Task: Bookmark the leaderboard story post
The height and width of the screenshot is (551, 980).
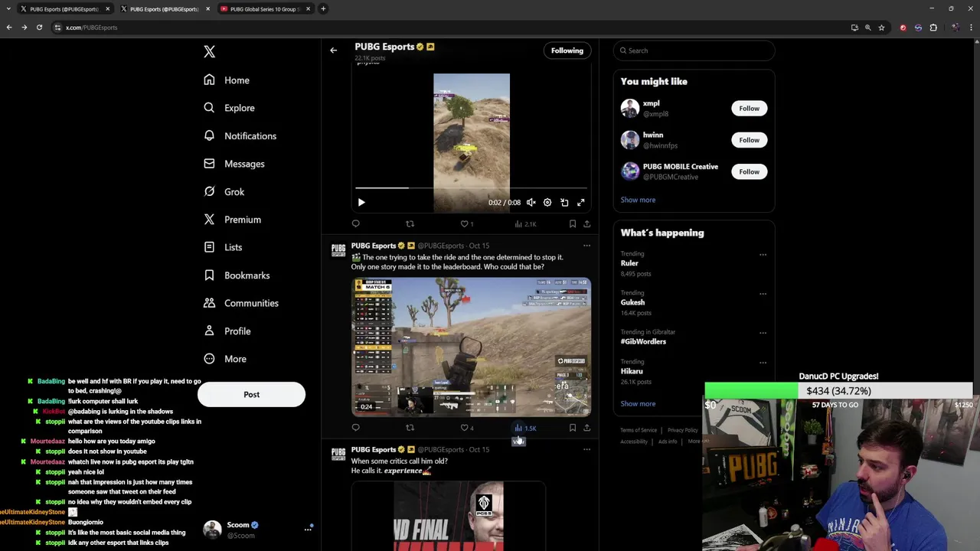Action: click(572, 428)
